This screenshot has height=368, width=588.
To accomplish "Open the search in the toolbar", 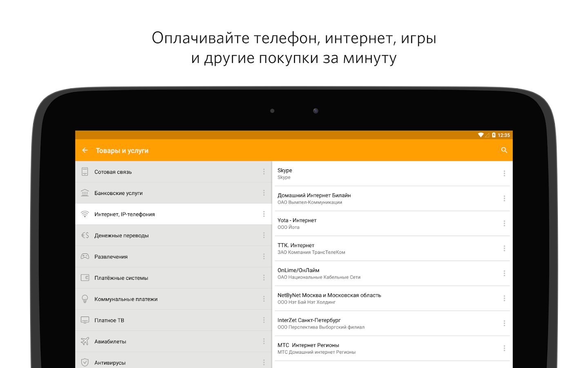I will coord(503,150).
